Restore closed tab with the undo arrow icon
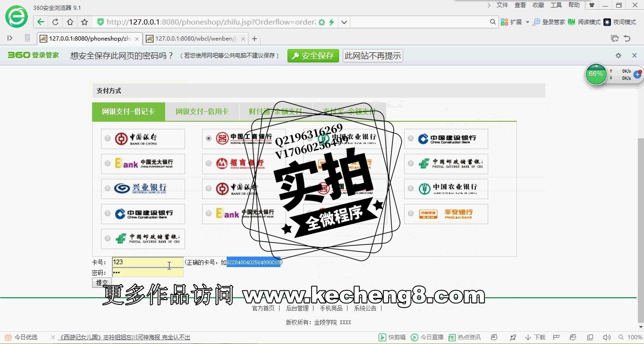Viewport: 644px width, 344px height. coord(627,38)
